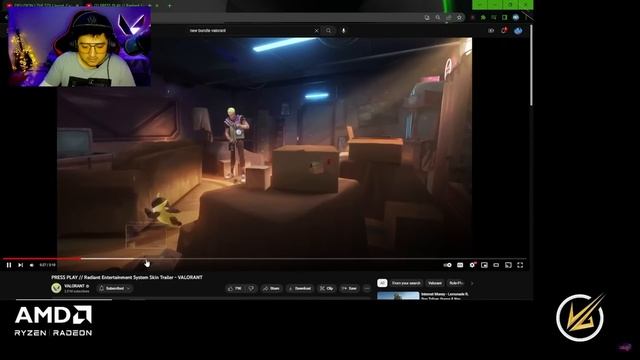Open browser zoom magnifier icon
Viewport: 640px width, 360px height.
click(438, 18)
